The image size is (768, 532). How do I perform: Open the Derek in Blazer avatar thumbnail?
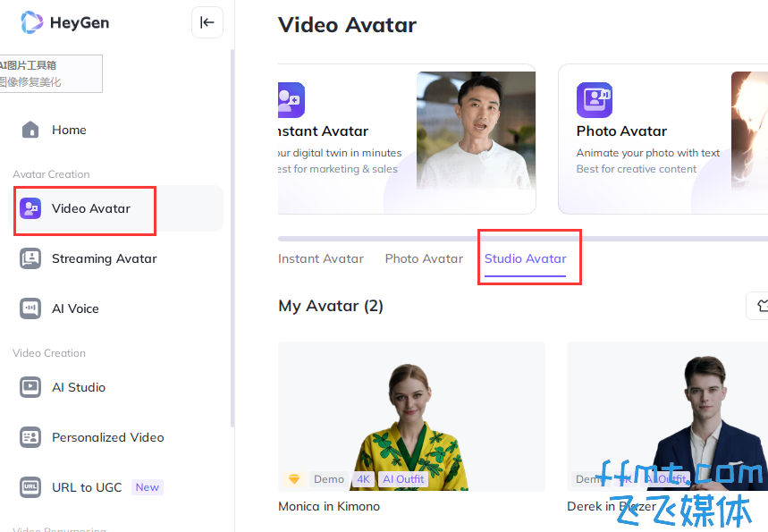pyautogui.click(x=667, y=417)
